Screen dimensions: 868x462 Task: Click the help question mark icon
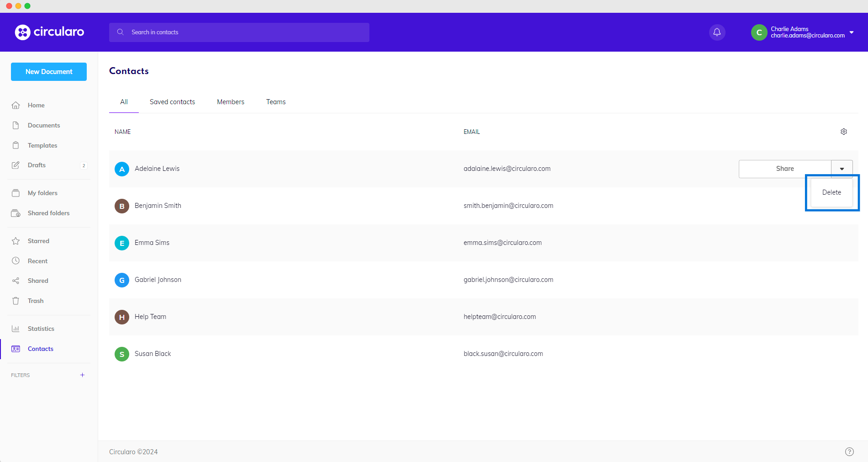pyautogui.click(x=849, y=451)
